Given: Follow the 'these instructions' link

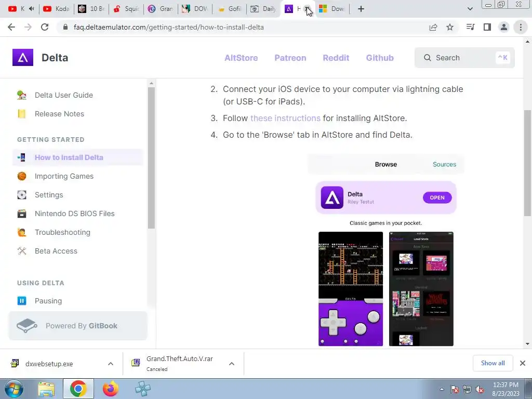Looking at the screenshot, I should pos(285,118).
